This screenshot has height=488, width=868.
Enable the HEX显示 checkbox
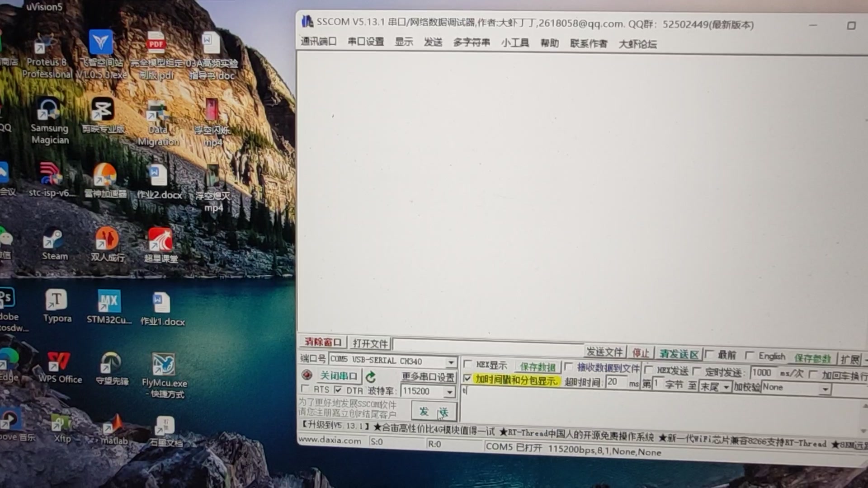pos(468,364)
